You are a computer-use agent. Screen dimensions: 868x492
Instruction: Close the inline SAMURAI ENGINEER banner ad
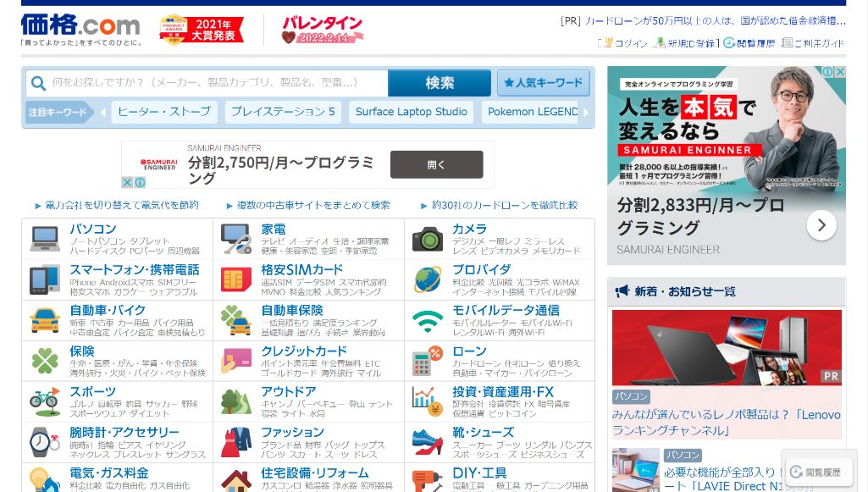127,182
